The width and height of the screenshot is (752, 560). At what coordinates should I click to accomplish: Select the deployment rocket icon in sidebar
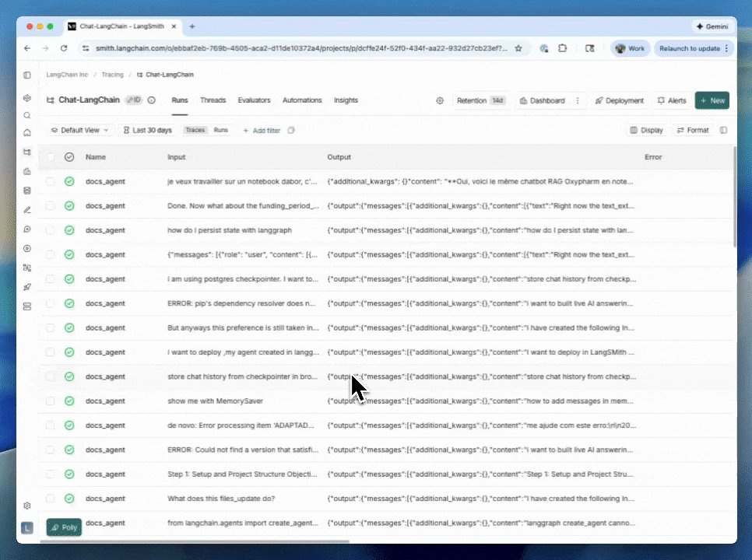27,286
